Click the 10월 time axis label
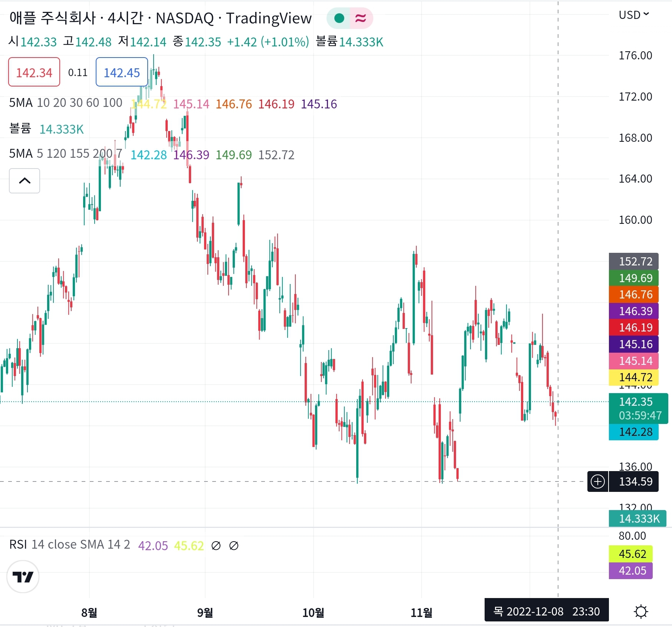The height and width of the screenshot is (627, 672). [x=313, y=613]
